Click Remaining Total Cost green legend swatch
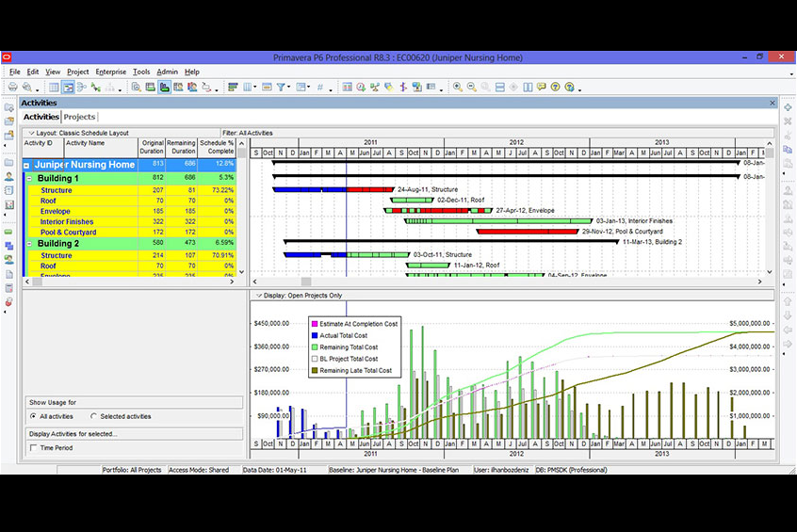Screen dimensions: 797x532 (315, 347)
